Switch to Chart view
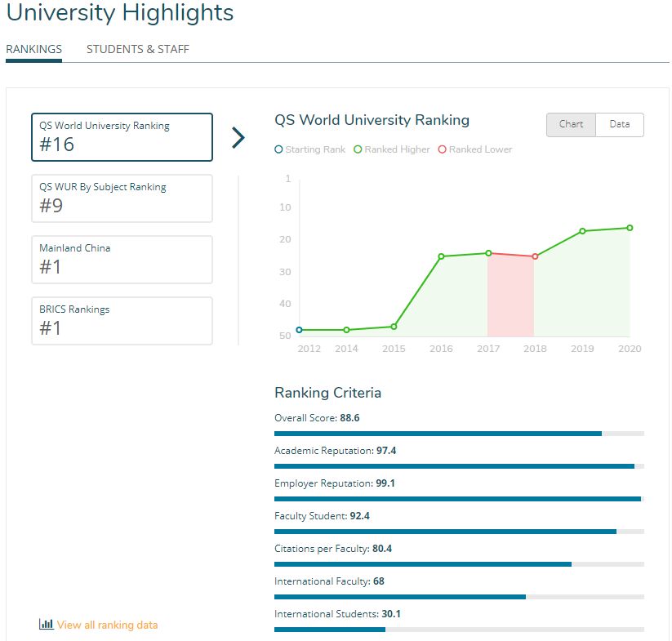 tap(571, 125)
